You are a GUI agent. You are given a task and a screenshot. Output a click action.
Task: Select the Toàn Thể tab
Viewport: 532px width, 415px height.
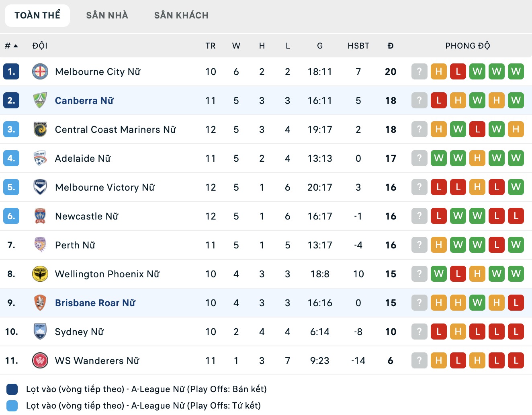37,16
